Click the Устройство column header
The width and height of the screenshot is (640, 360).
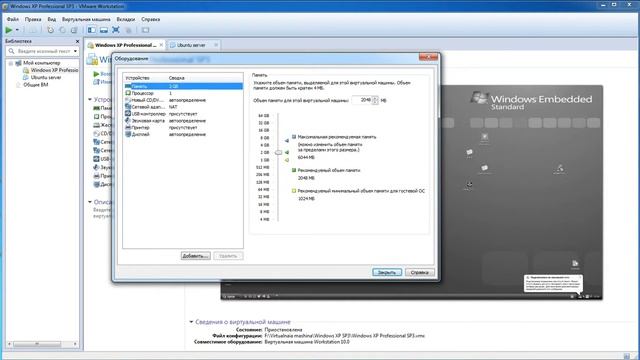coord(145,78)
